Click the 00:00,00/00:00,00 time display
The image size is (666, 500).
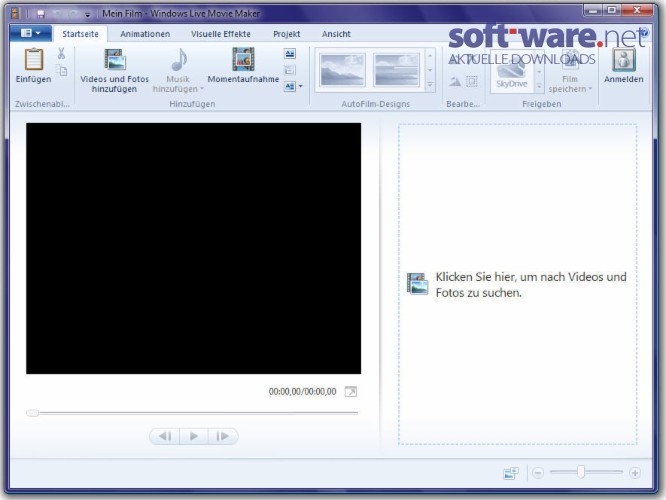pos(302,391)
